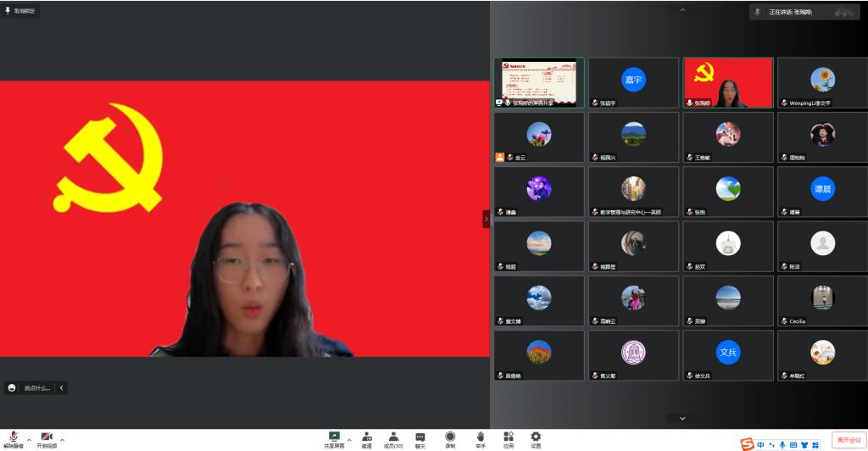This screenshot has height=451, width=868.
Task: Open the 聊天 (Chat) panel
Action: tap(420, 437)
